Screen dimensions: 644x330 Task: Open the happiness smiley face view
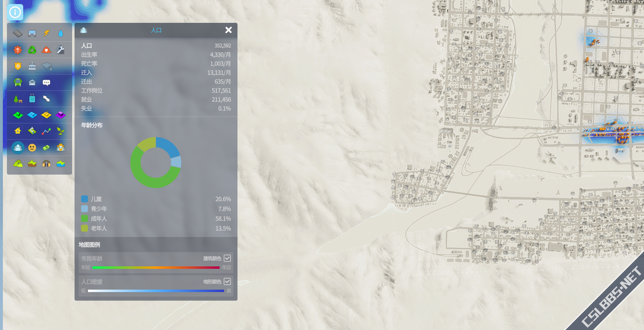click(x=32, y=147)
